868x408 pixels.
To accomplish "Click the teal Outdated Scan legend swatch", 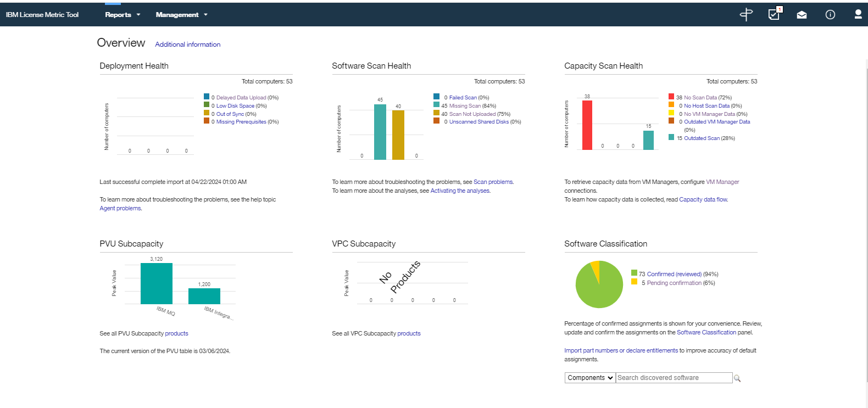I will pos(671,137).
